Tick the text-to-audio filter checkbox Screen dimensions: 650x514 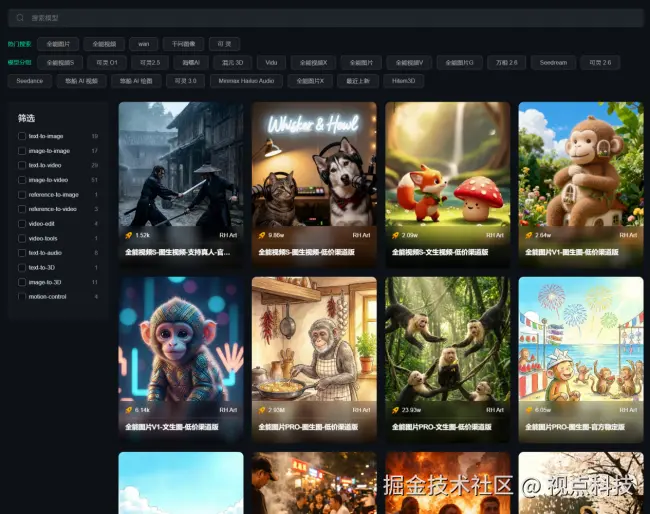pyautogui.click(x=22, y=253)
